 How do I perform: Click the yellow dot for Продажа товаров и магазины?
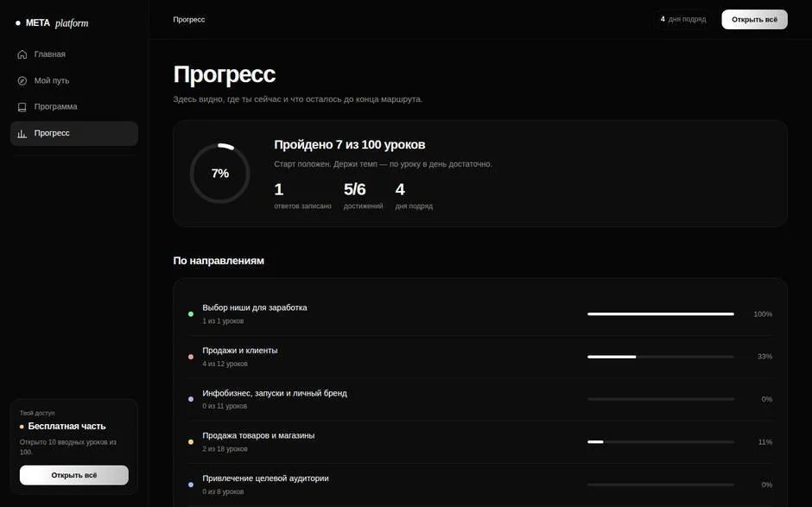191,441
